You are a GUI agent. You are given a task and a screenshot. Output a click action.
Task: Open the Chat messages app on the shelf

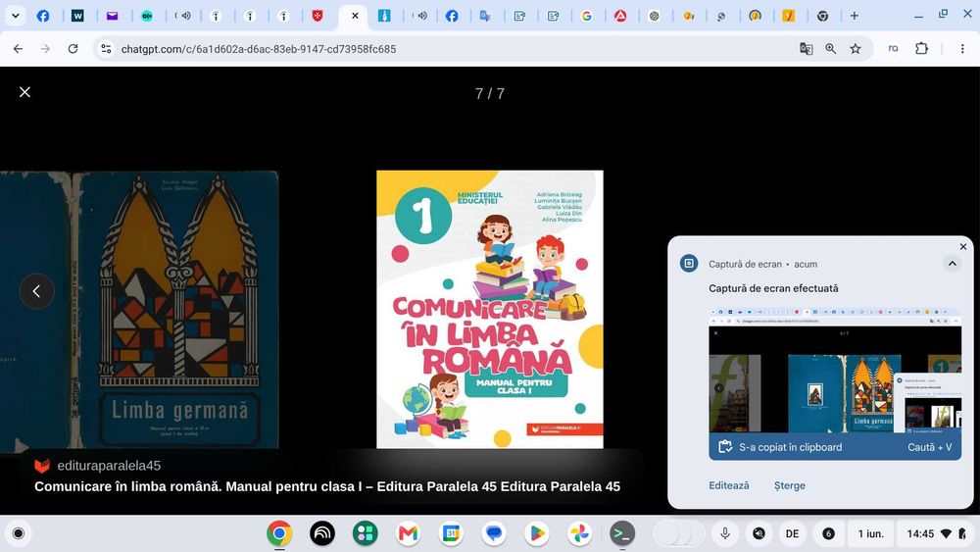pyautogui.click(x=494, y=533)
